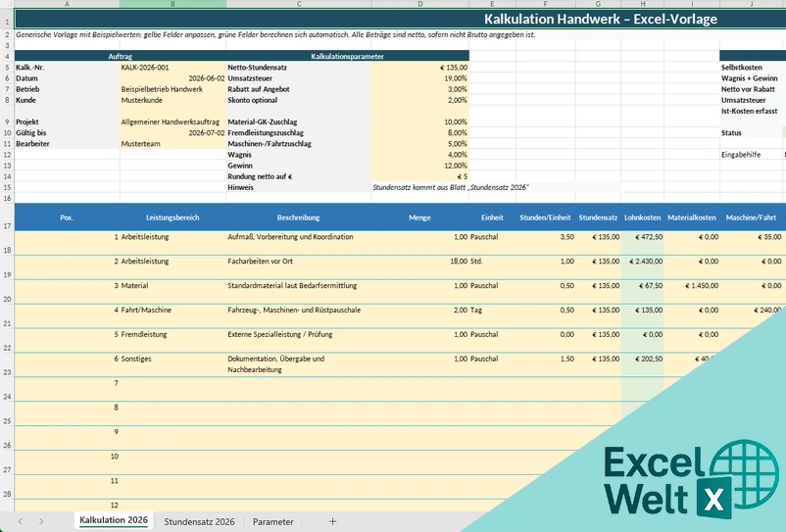
Task: Click the Hinweis note about Stundensatz 2026
Action: [x=450, y=187]
